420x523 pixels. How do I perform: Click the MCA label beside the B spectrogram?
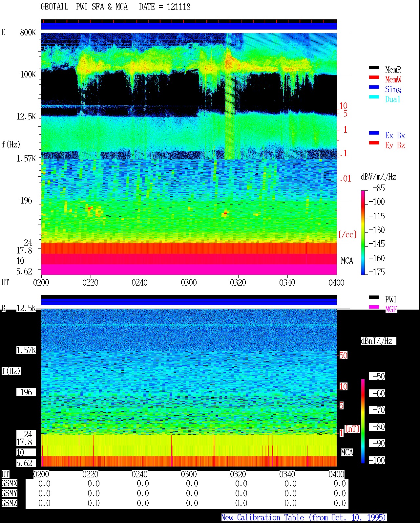pos(347,453)
